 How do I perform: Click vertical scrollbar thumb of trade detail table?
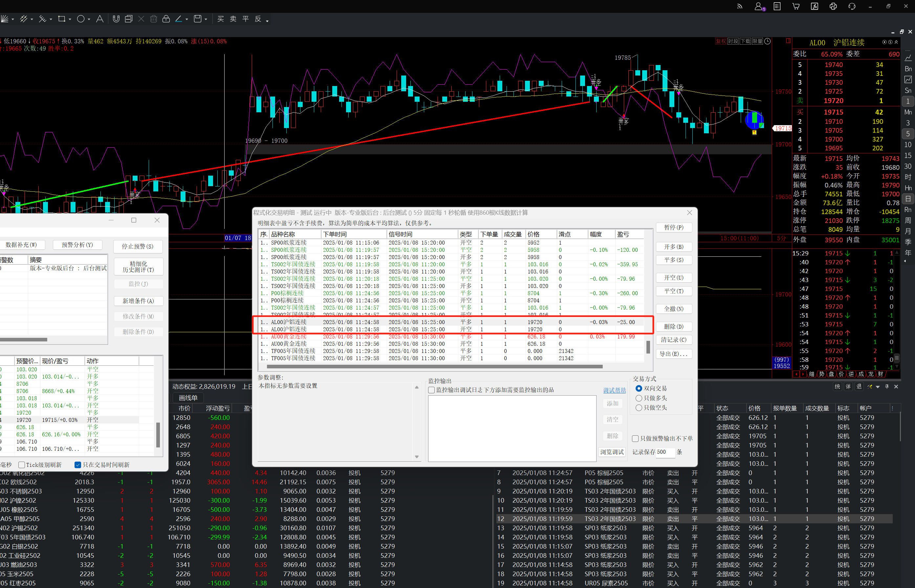[x=648, y=347]
